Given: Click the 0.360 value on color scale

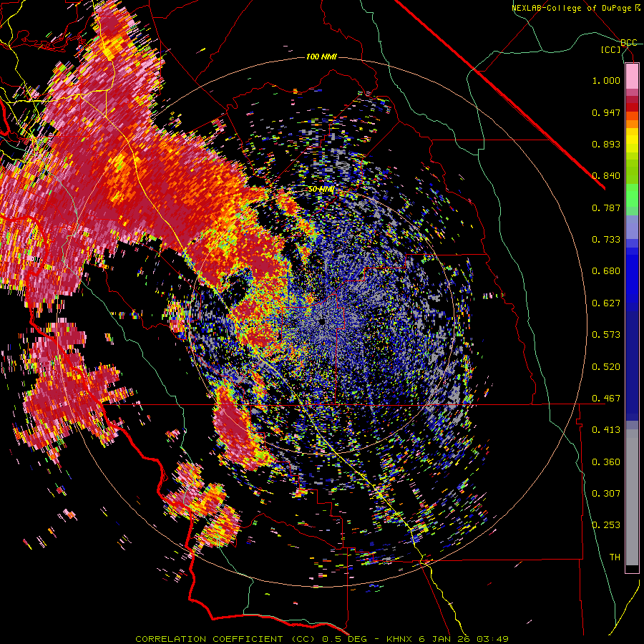Looking at the screenshot, I should click(606, 462).
